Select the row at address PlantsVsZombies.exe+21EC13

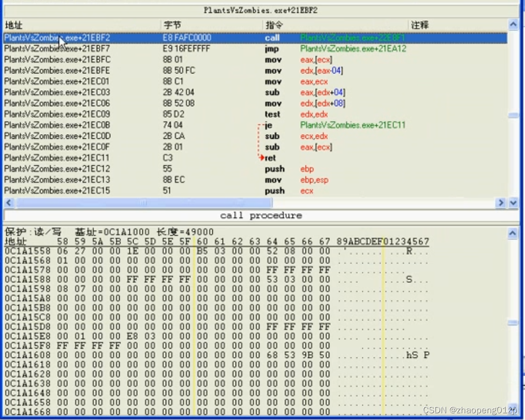click(255, 180)
